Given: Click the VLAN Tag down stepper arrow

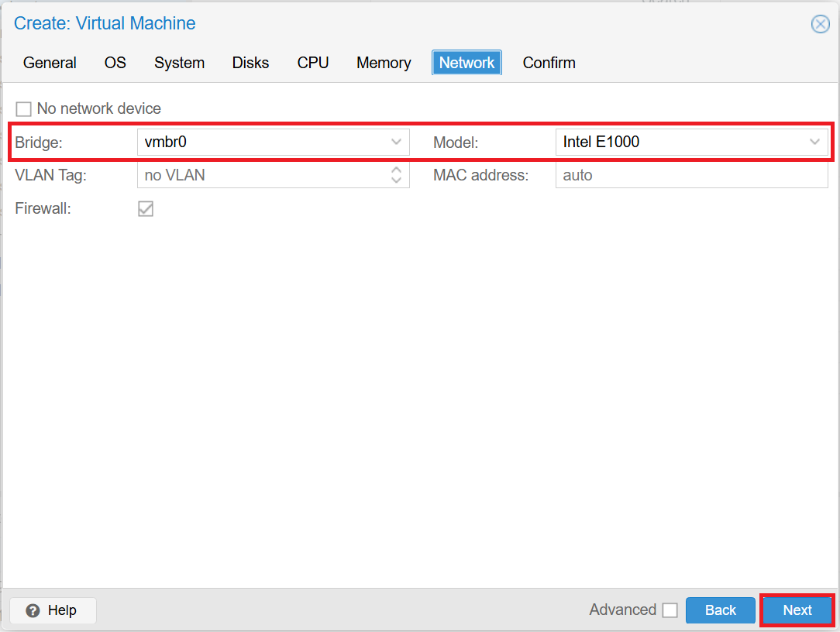Looking at the screenshot, I should pos(398,179).
